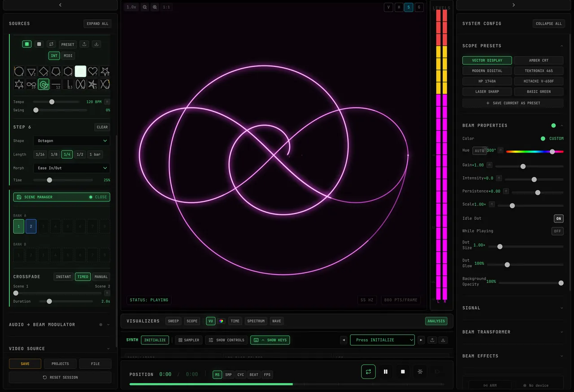
Task: Switch sequencer clock to MIDI
Action: click(68, 56)
